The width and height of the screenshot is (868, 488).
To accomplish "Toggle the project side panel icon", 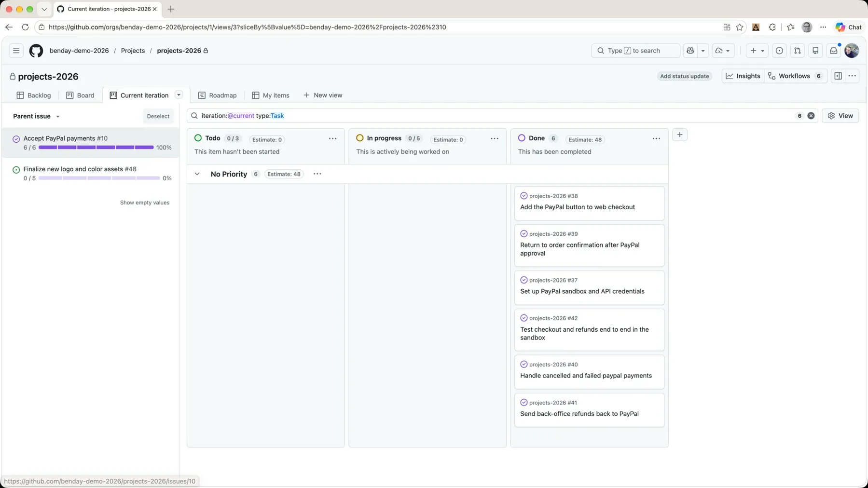I will click(x=838, y=76).
